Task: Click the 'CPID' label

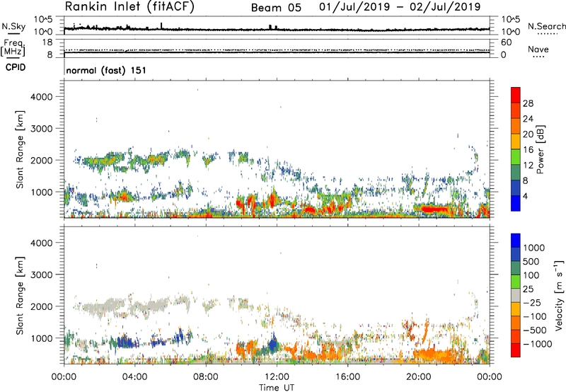Action: point(16,67)
